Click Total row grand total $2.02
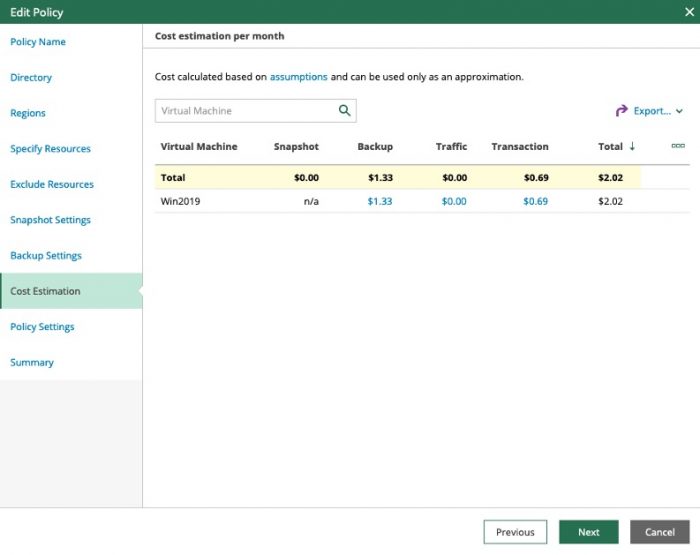 point(610,178)
